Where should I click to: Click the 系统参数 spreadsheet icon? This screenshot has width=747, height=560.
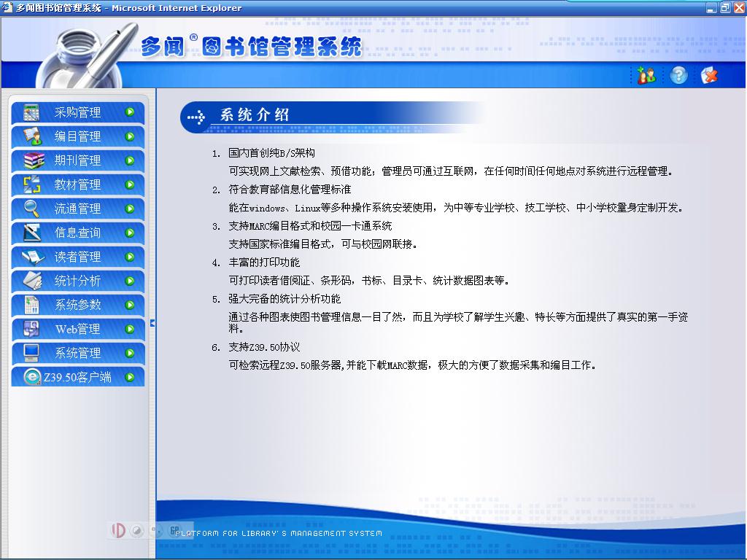point(32,305)
